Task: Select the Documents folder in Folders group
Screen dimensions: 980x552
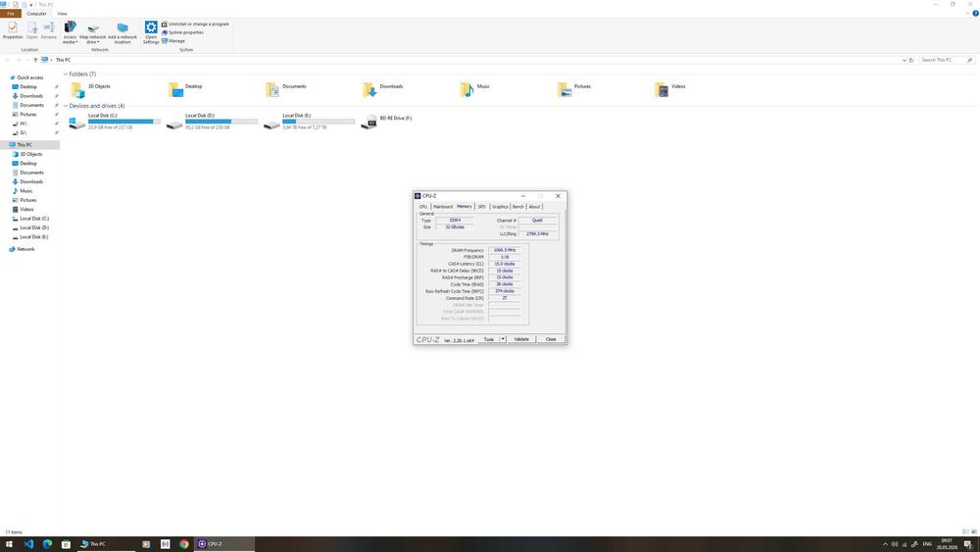Action: [272, 90]
